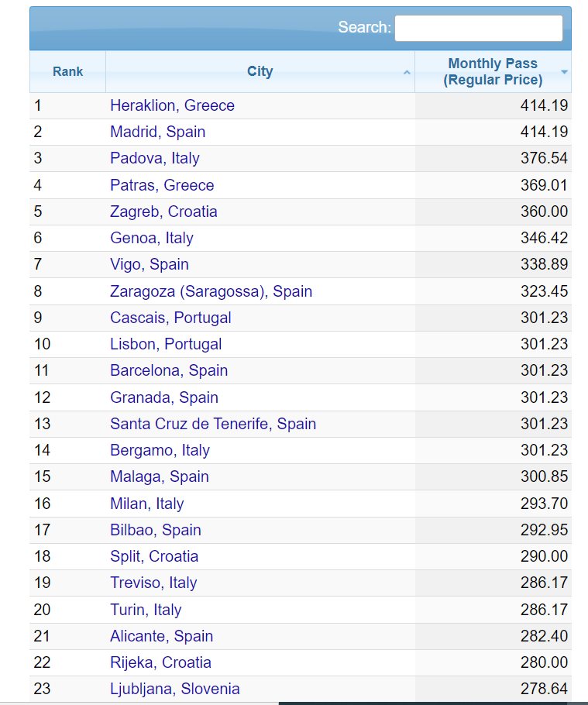Viewport: 588px width, 705px height.
Task: Click Santa Cruz de Tenerife, Spain
Action: coord(213,424)
